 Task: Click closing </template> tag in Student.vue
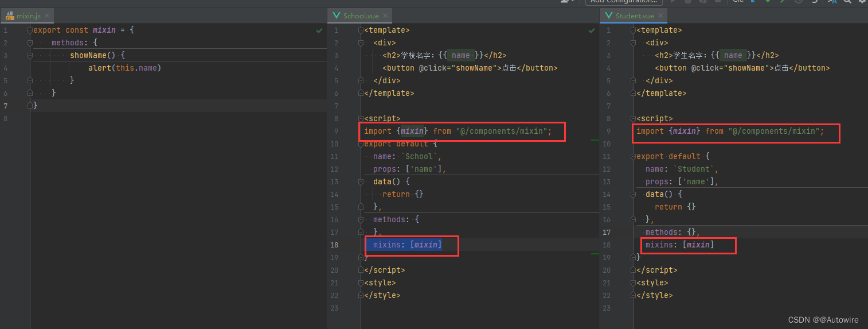click(662, 93)
